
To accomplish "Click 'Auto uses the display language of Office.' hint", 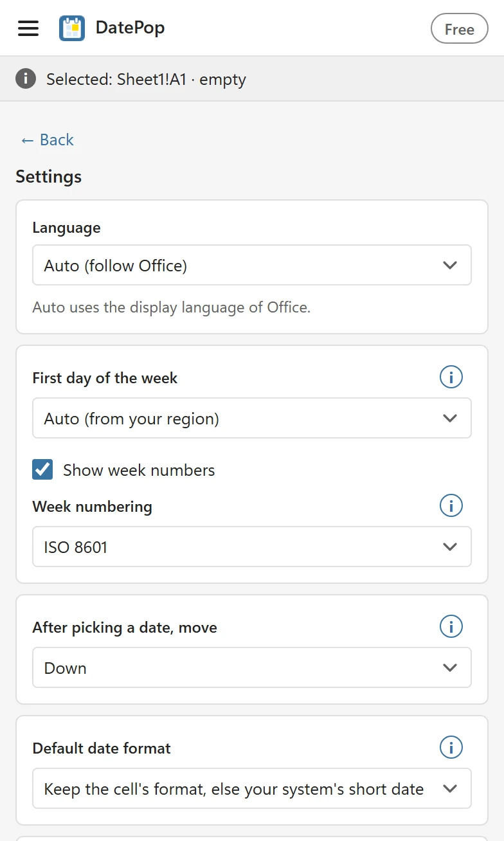I will (172, 307).
